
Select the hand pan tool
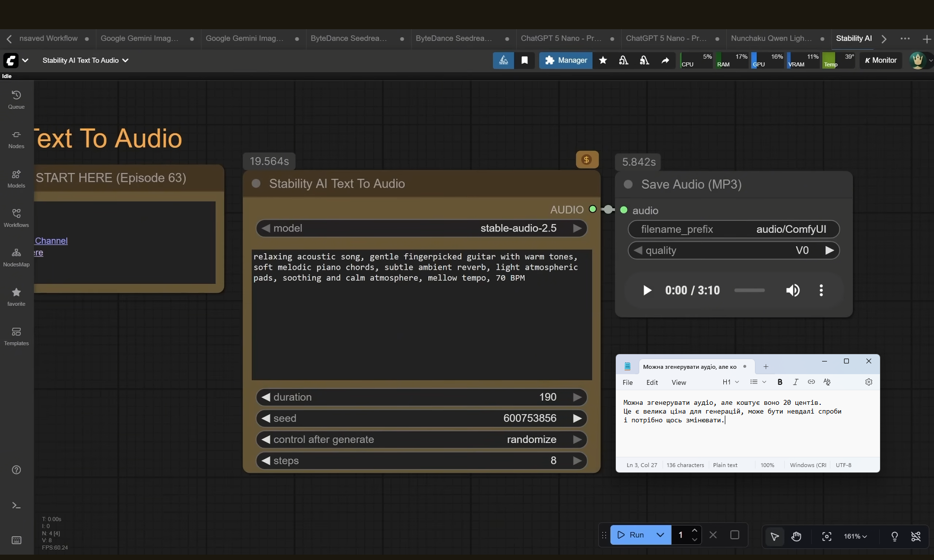796,536
